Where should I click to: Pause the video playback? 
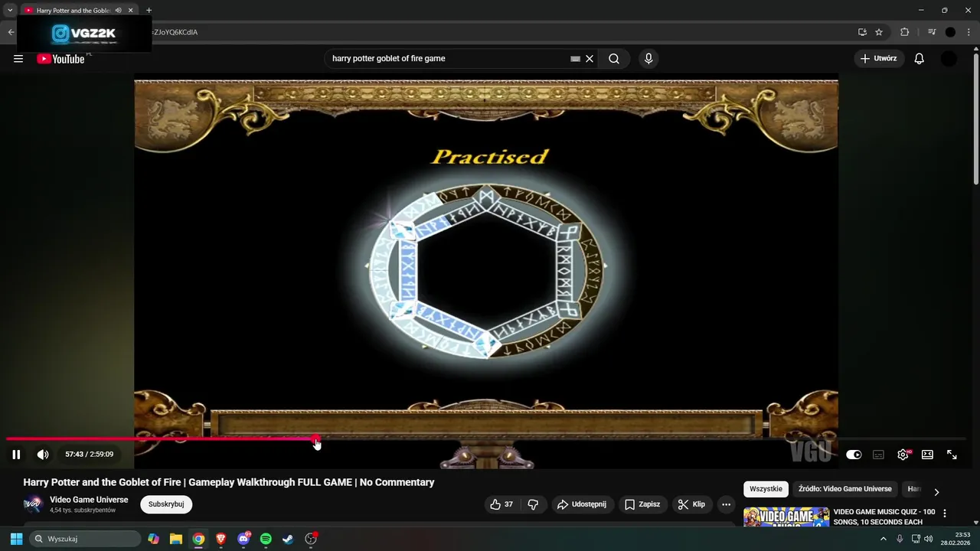coord(16,455)
